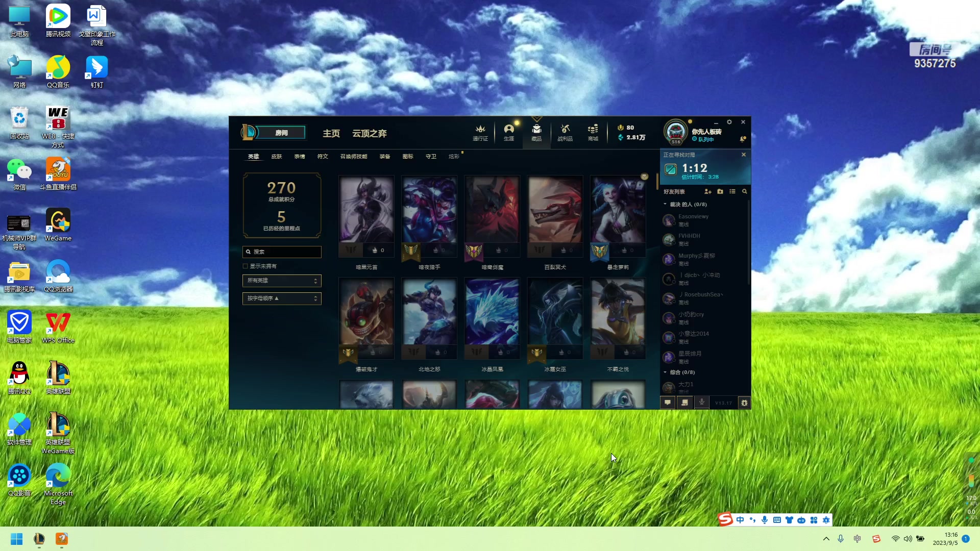
Task: Open 云顶之弈 page
Action: click(x=370, y=133)
